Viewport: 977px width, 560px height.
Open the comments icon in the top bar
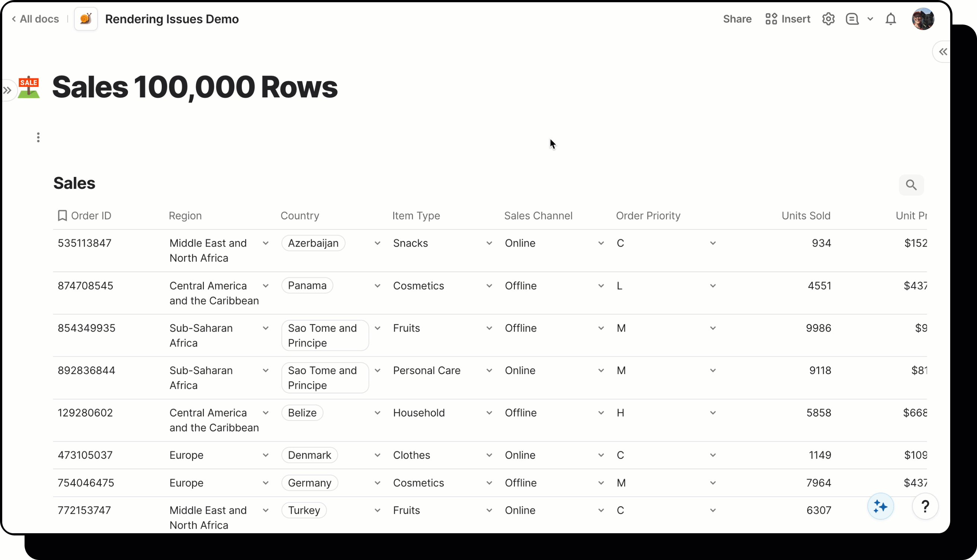click(x=852, y=19)
